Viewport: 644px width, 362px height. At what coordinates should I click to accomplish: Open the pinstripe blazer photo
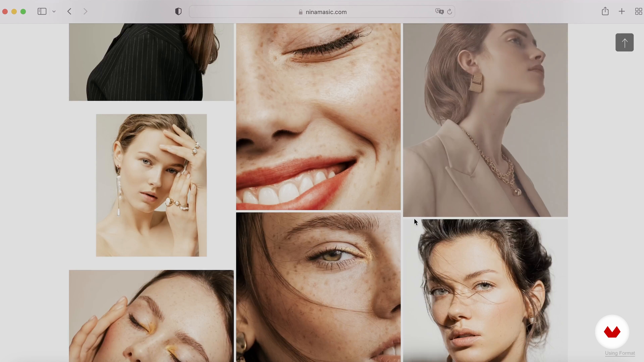151,62
